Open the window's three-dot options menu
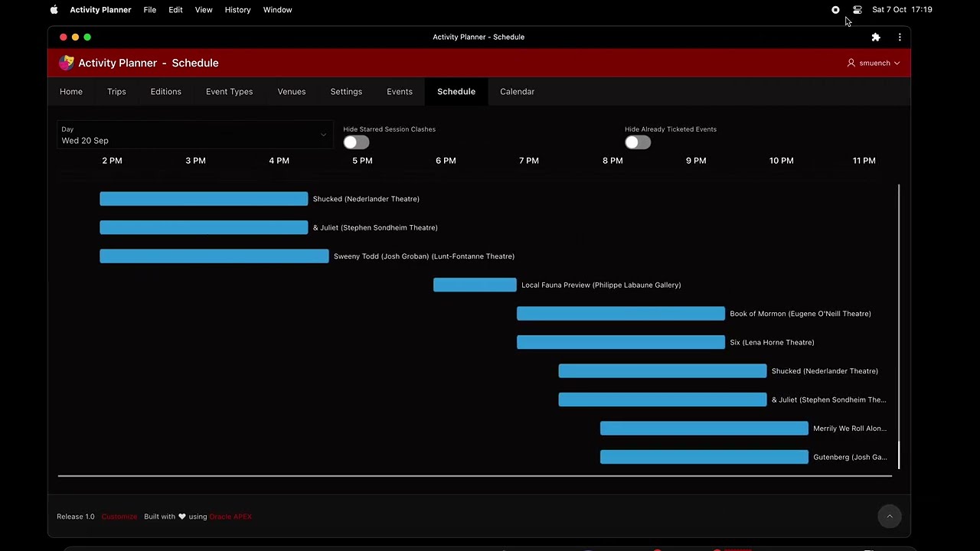980x551 pixels. (x=900, y=37)
